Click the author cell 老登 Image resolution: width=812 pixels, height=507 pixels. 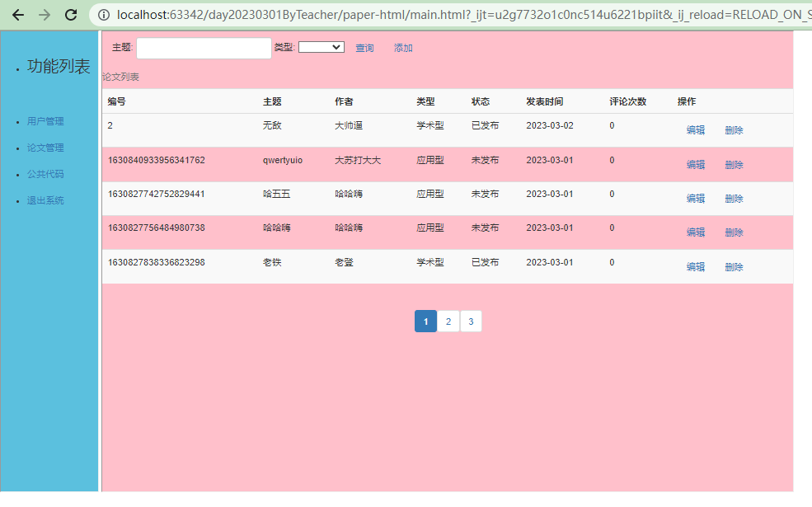344,262
